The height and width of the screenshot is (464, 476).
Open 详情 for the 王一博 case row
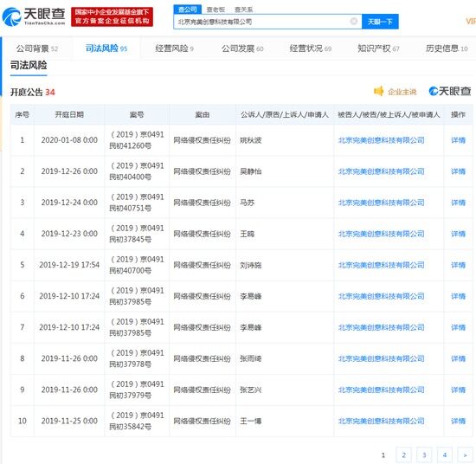pos(458,422)
